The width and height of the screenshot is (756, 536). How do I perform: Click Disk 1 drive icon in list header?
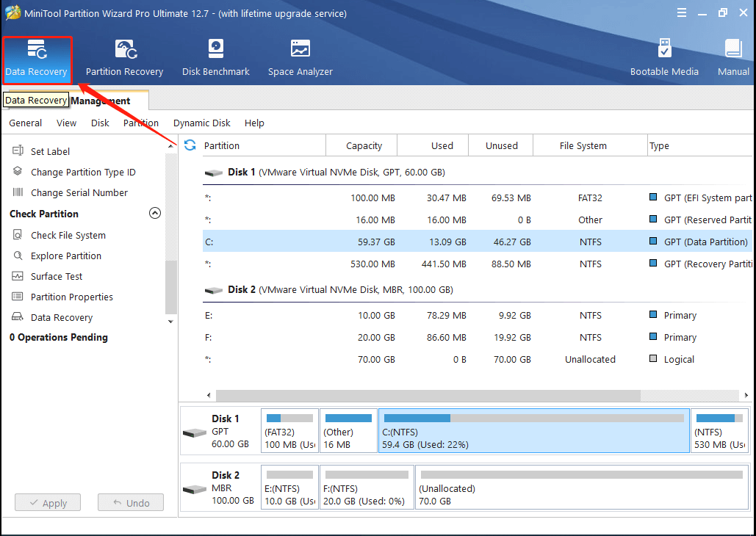(213, 173)
